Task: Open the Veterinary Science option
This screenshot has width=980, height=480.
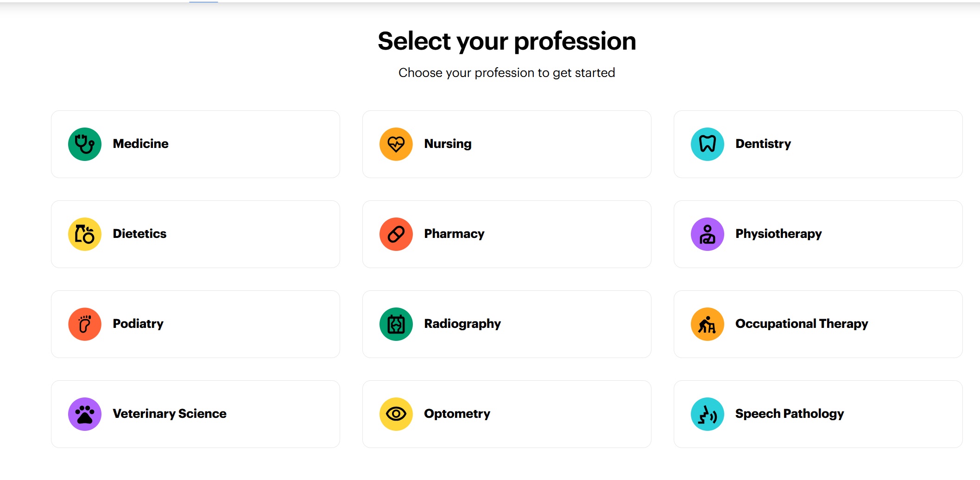Action: tap(196, 414)
